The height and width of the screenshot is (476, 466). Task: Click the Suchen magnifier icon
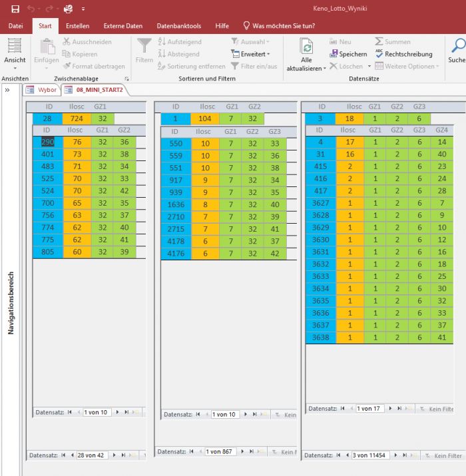pos(458,45)
